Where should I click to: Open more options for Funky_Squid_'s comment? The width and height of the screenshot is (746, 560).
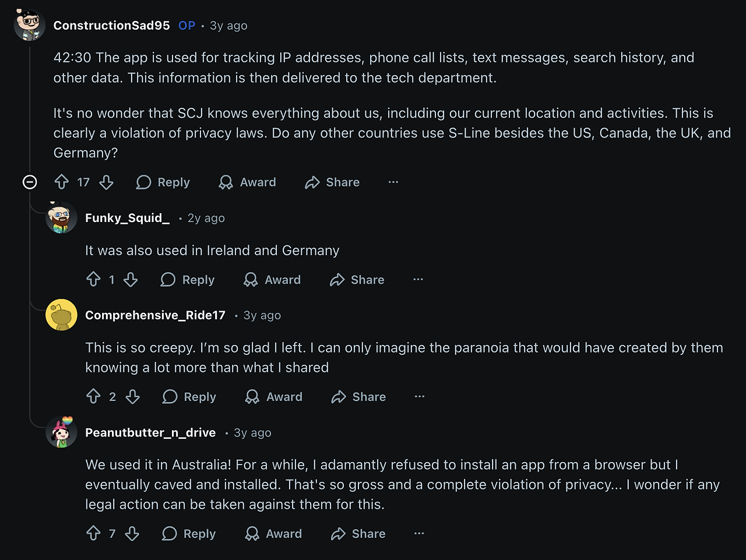point(418,280)
